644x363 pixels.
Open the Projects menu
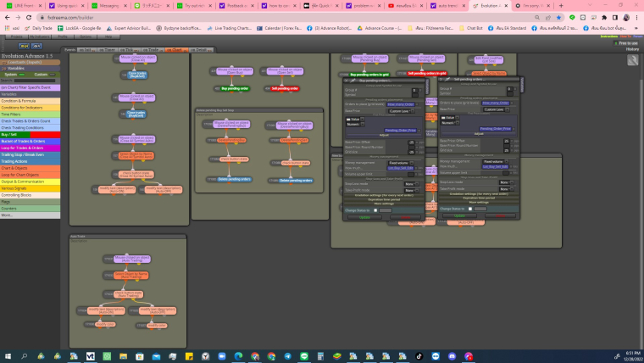click(x=16, y=36)
